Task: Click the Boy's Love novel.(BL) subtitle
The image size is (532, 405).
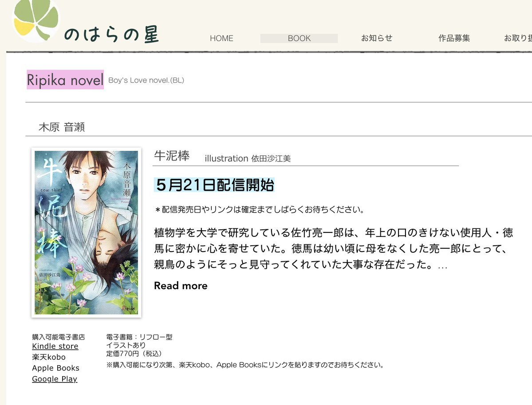Action: pyautogui.click(x=146, y=80)
